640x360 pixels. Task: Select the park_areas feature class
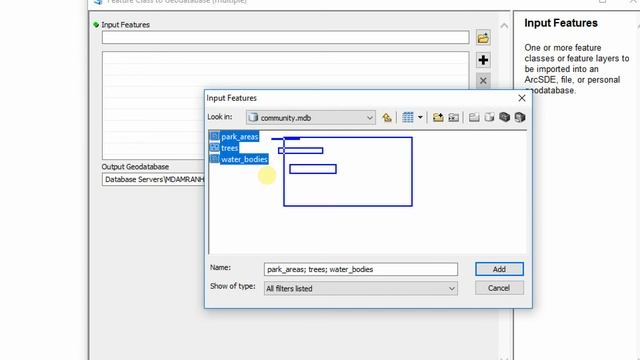point(240,137)
